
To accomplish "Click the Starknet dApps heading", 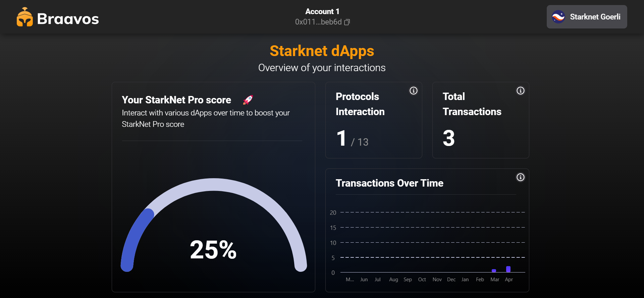I will pyautogui.click(x=322, y=51).
